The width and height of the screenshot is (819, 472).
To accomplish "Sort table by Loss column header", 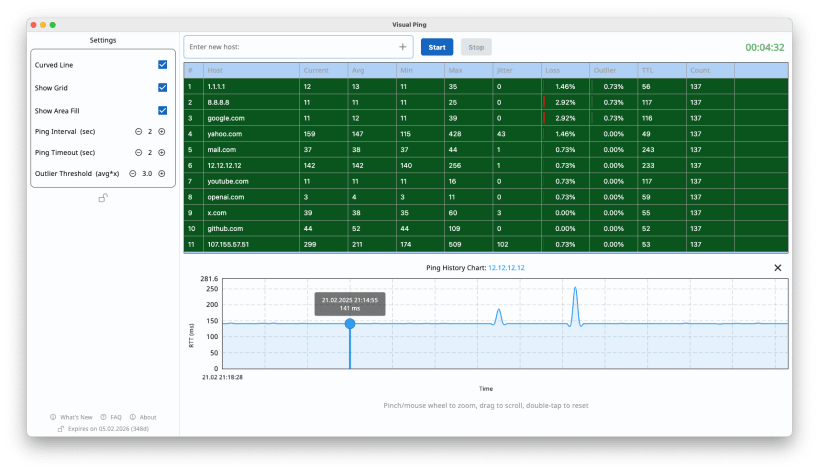I will tap(552, 70).
